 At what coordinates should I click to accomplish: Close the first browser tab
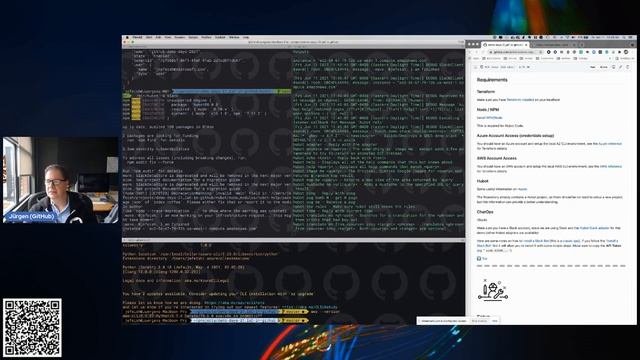click(x=526, y=45)
